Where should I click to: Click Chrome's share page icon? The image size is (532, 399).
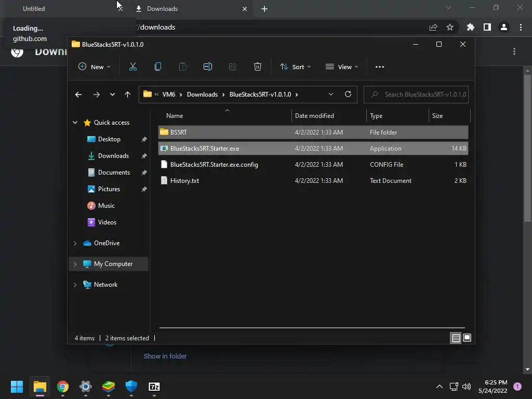[433, 27]
